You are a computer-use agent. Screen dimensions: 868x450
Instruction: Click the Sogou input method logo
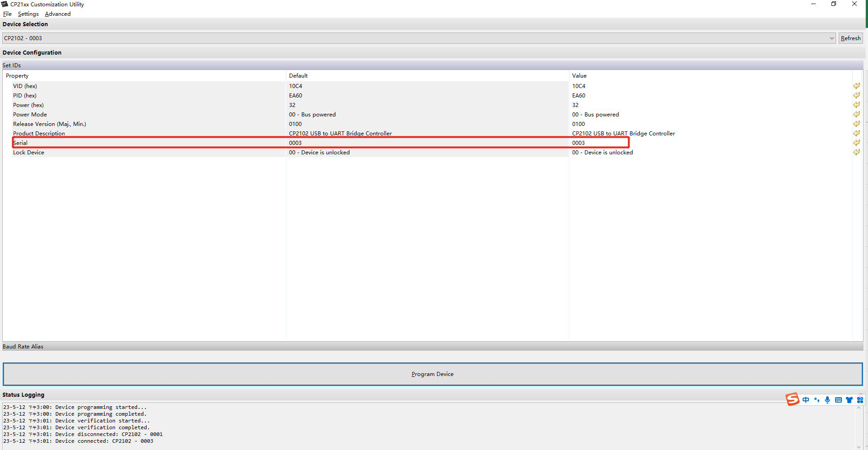[792, 399]
